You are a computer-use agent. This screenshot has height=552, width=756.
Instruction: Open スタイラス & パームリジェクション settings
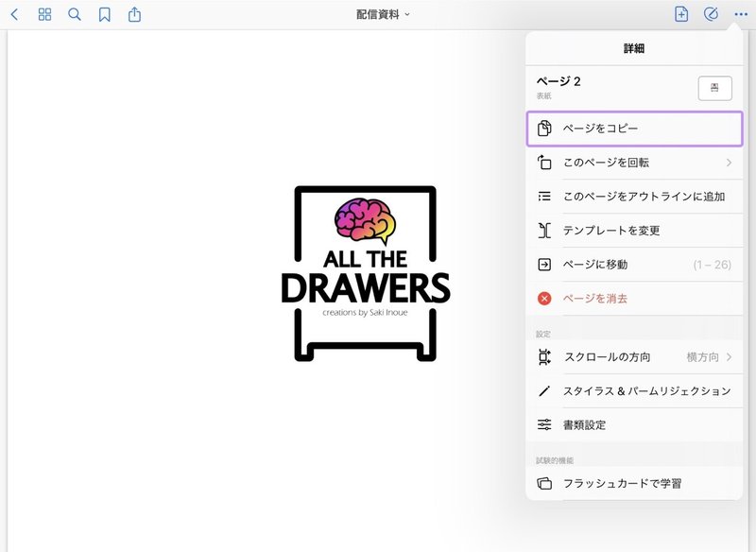[x=634, y=391]
